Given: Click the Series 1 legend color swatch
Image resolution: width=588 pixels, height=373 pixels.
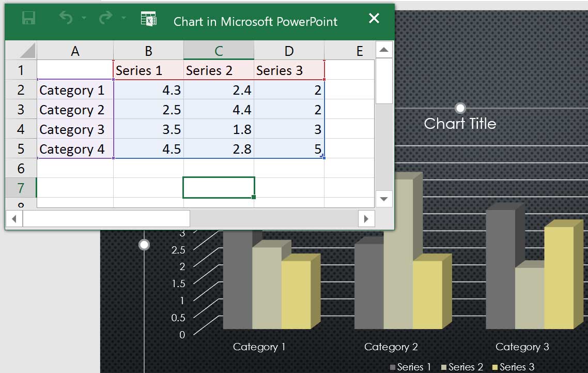Looking at the screenshot, I should coord(393,366).
